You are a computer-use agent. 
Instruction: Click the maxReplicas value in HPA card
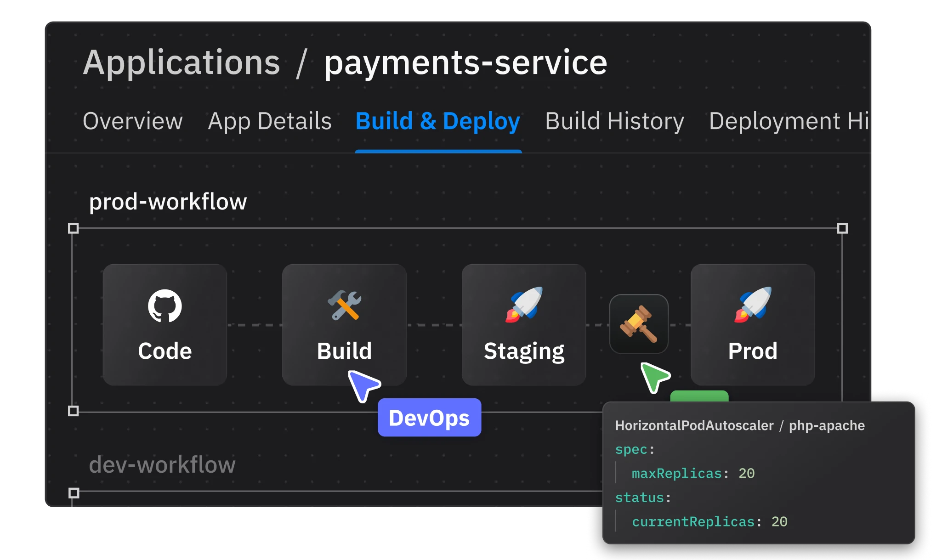[x=746, y=473]
